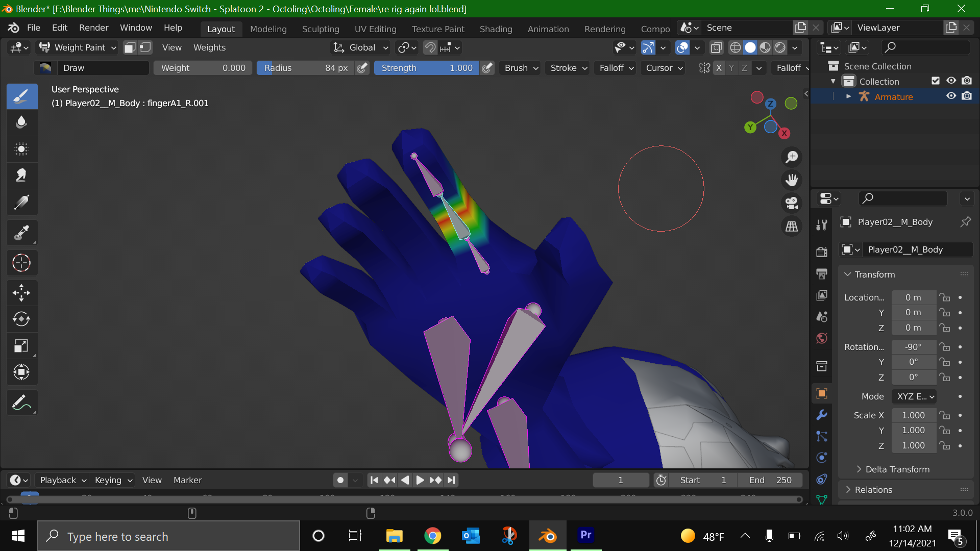Screen dimensions: 980x551
Task: Click the Pan view hand icon
Action: pyautogui.click(x=792, y=180)
